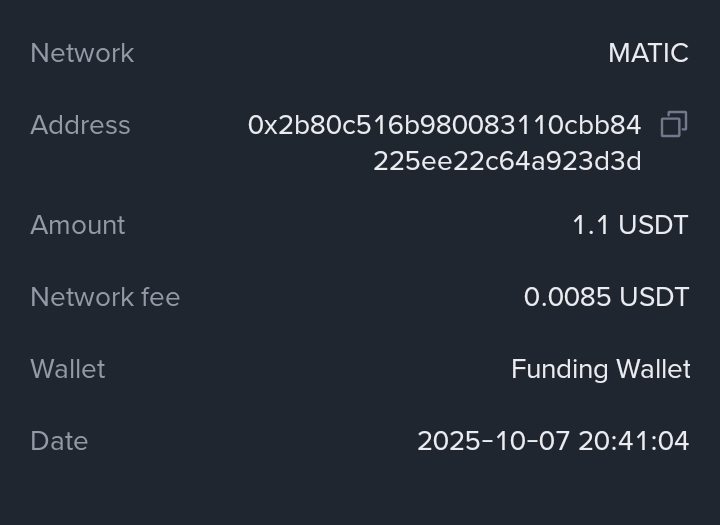The image size is (720, 525).
Task: Click the USDT unit in the Amount row
Action: point(653,225)
